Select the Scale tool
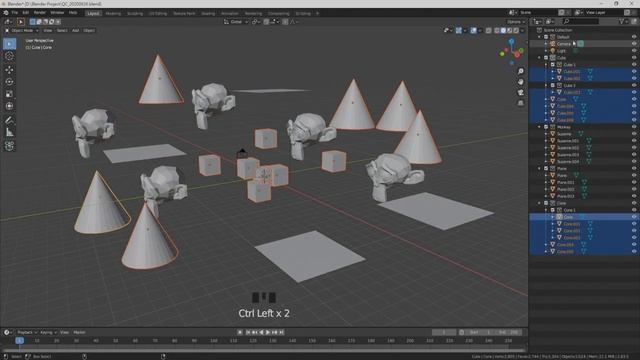This screenshot has height=360, width=640. 9,94
